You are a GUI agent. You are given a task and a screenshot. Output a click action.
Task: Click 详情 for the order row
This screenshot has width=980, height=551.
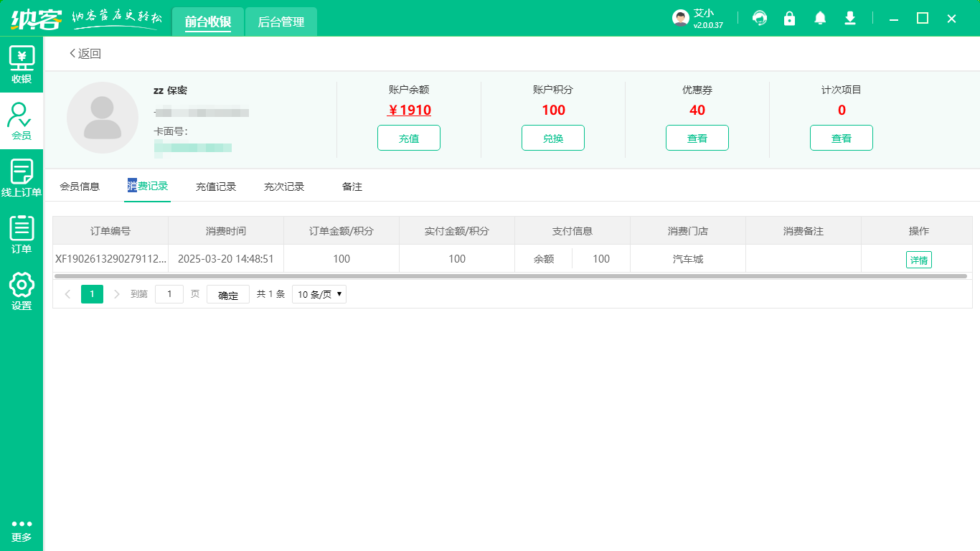pos(918,260)
